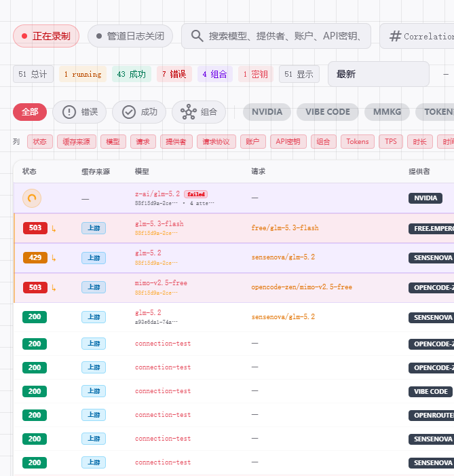Toggle the 提供者 column chip
454x476 pixels.
(x=176, y=142)
